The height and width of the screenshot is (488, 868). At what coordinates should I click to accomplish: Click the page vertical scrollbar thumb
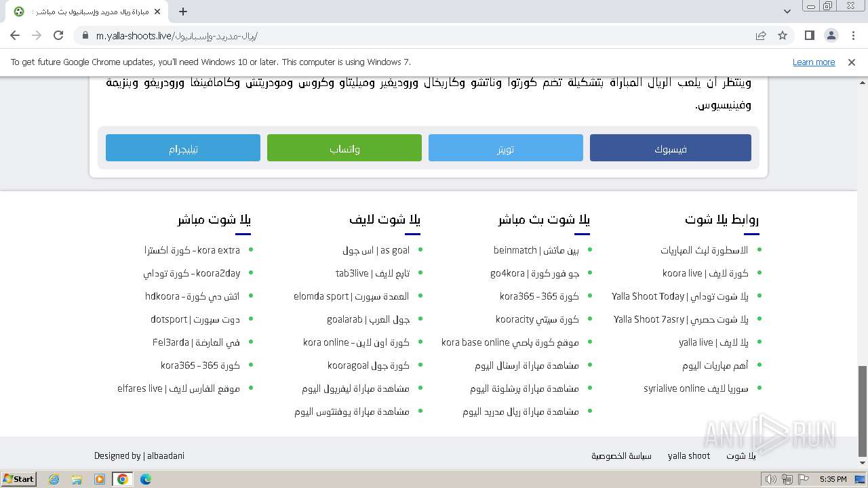pos(863,411)
